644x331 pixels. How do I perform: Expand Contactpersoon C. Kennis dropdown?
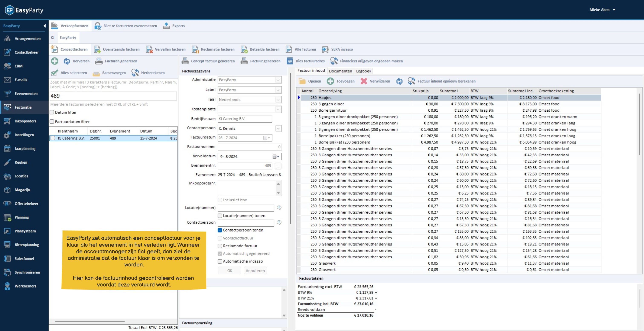(x=278, y=128)
